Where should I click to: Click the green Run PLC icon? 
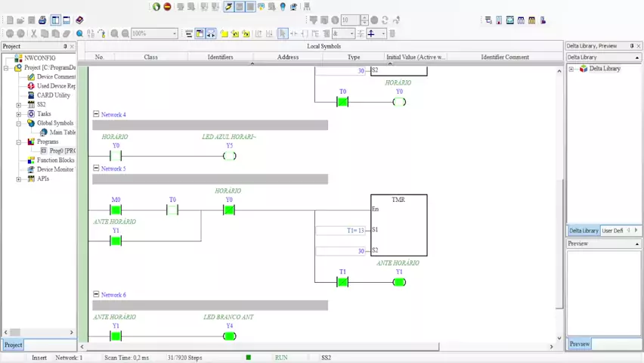156,7
